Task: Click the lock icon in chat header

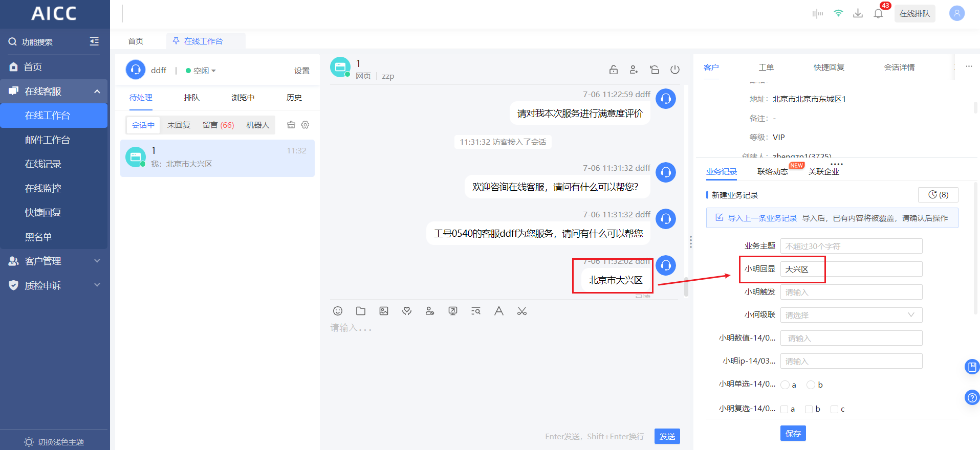Action: coord(614,70)
